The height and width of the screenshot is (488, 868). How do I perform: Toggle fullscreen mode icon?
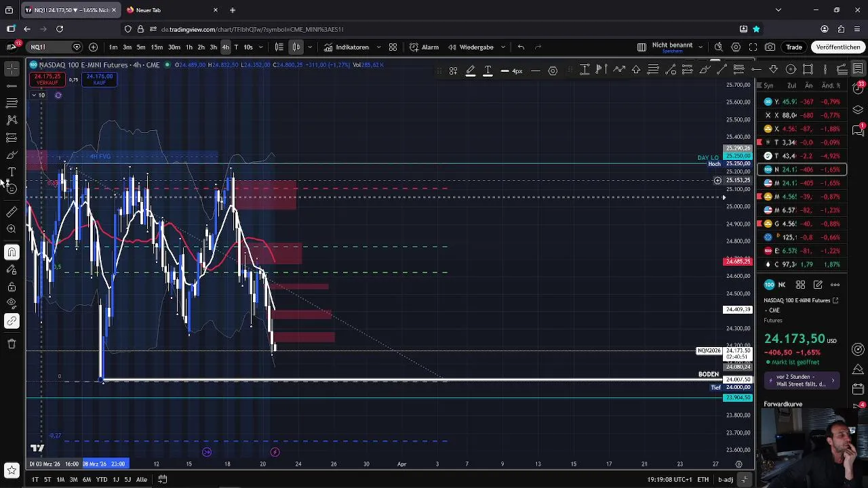753,47
